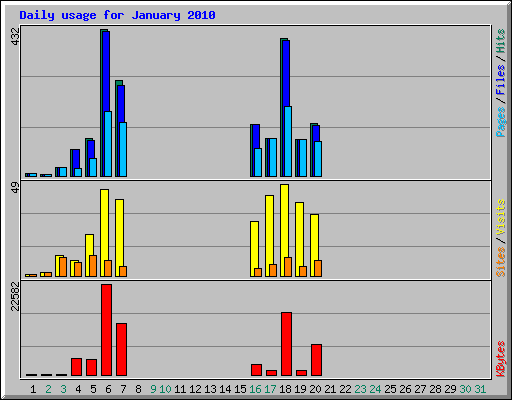The width and height of the screenshot is (512, 400).
Task: Click day '15' on the x-axis
Action: (x=240, y=389)
